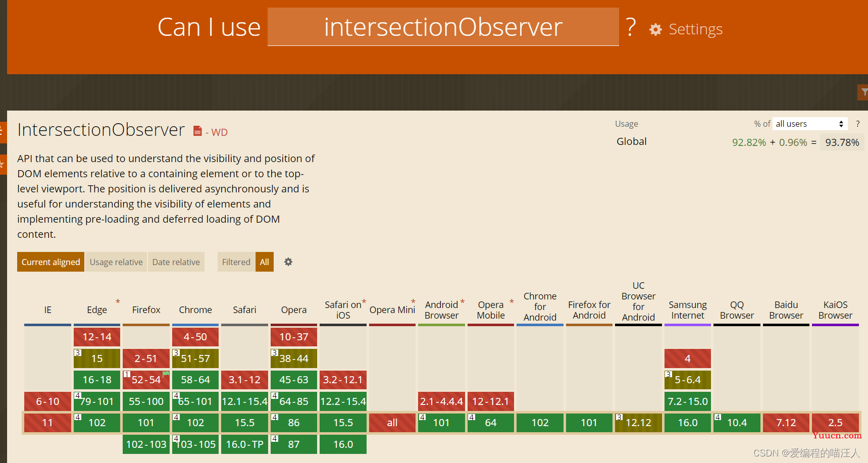This screenshot has width=868, height=463.
Task: Click the QQ Browser column header
Action: (737, 310)
